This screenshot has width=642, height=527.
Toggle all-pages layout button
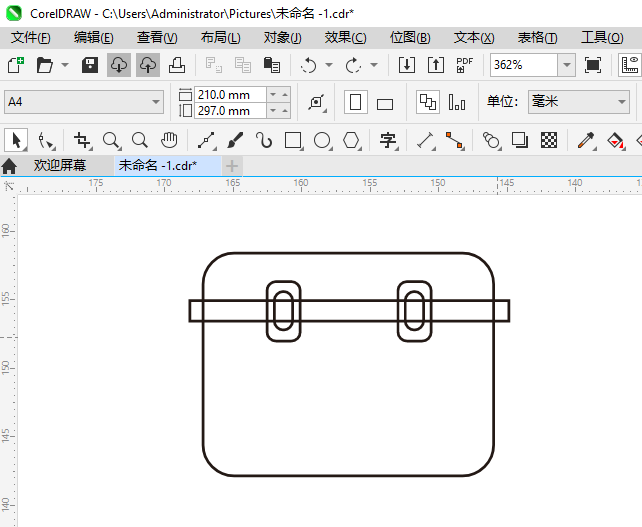point(428,102)
